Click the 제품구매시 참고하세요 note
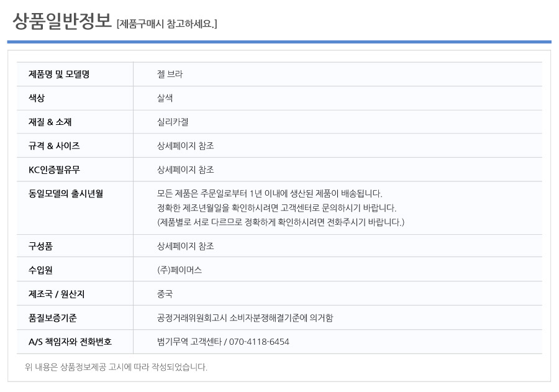The image size is (559, 392). coord(167,24)
